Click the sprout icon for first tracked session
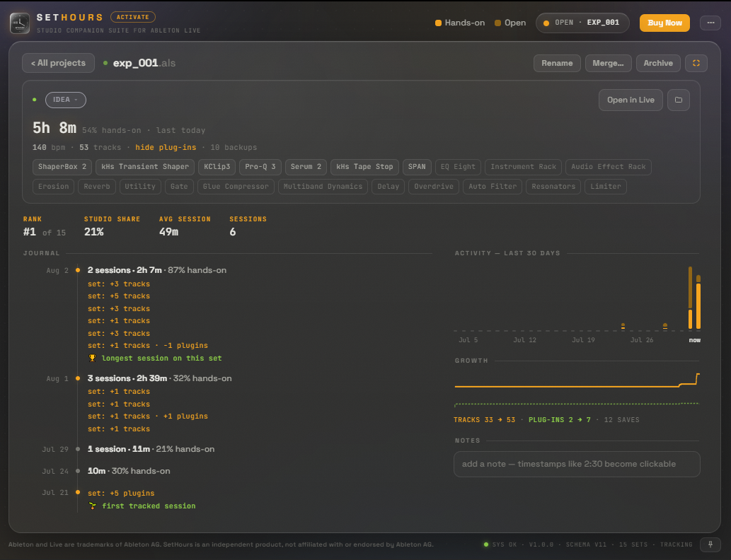Viewport: 731px width, 560px height. coord(92,506)
